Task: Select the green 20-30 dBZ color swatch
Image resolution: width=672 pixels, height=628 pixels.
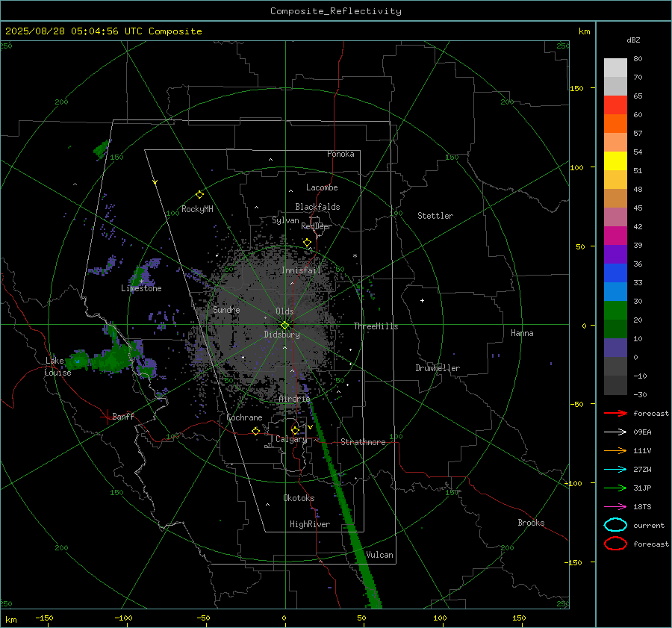Action: pos(615,311)
